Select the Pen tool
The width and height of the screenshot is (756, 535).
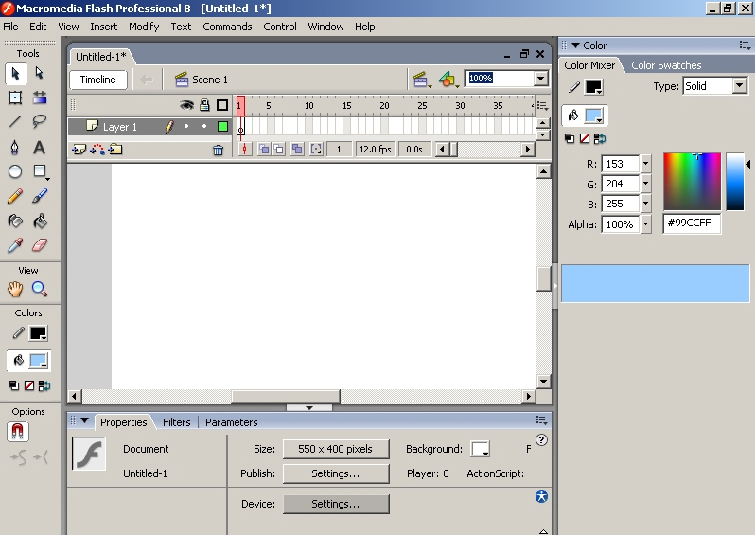point(15,147)
